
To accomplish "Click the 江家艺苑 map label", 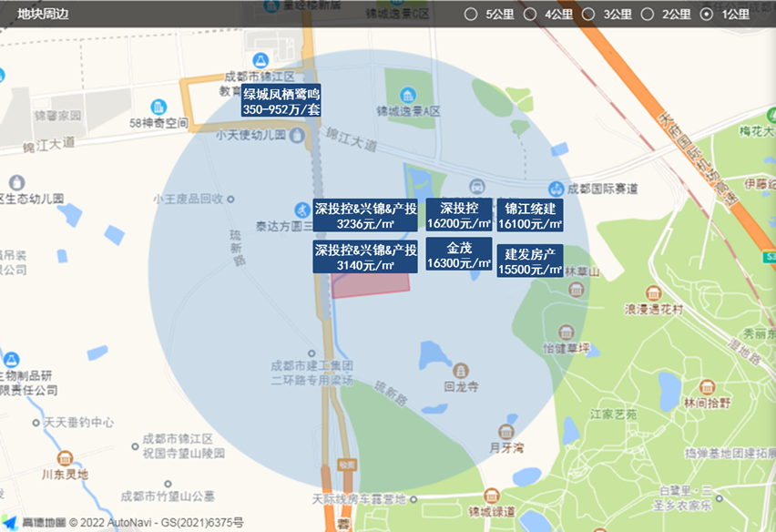I will click(x=613, y=414).
